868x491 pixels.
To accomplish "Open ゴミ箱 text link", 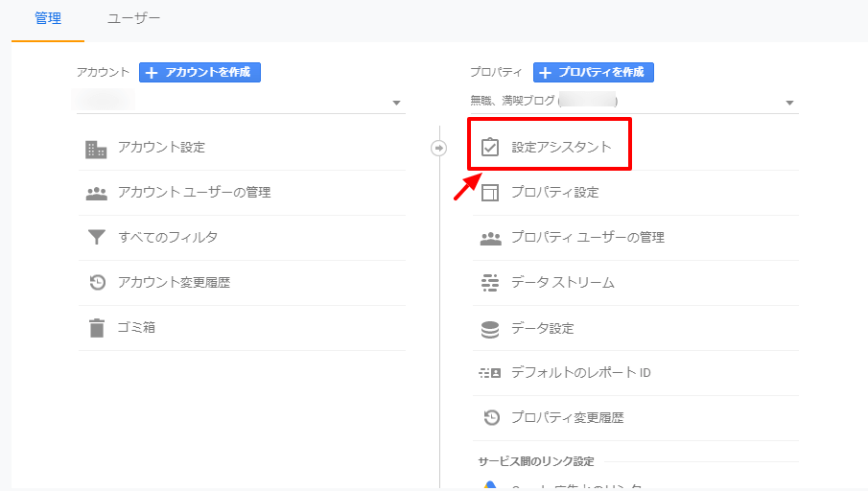I will point(136,328).
